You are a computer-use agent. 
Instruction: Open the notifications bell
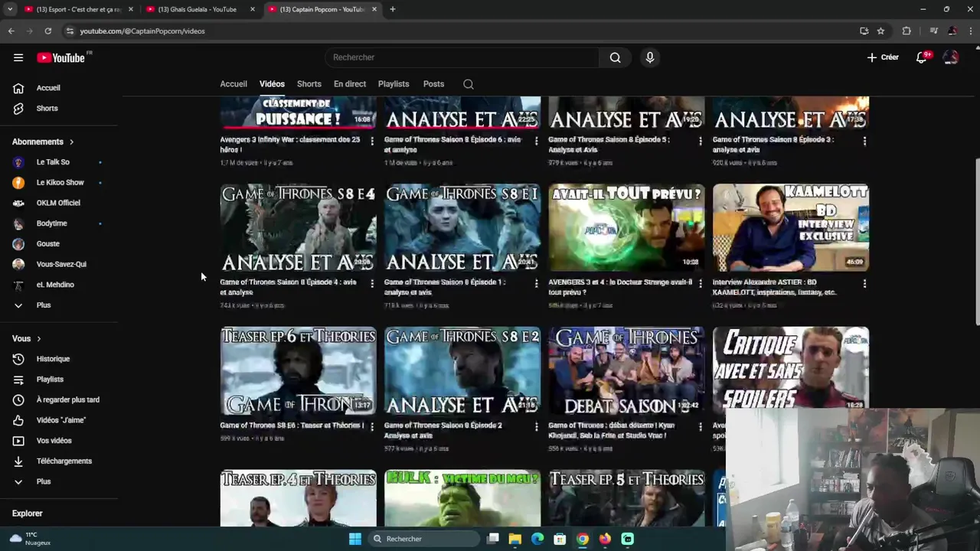[922, 57]
